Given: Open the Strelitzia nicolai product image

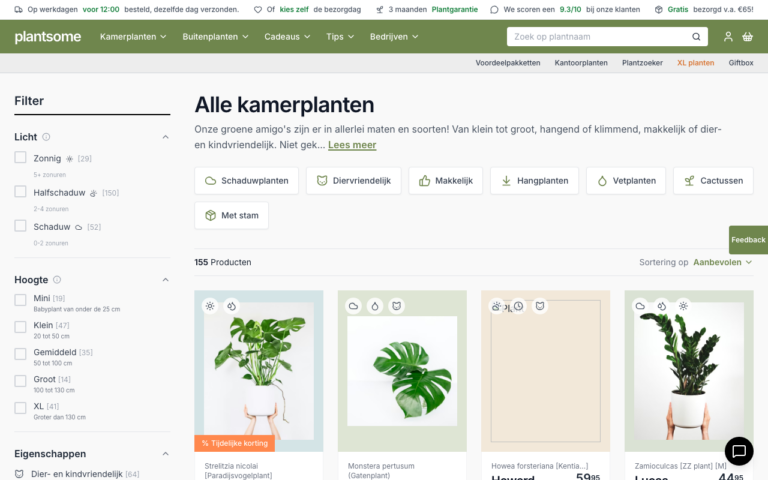Looking at the screenshot, I should click(x=259, y=371).
